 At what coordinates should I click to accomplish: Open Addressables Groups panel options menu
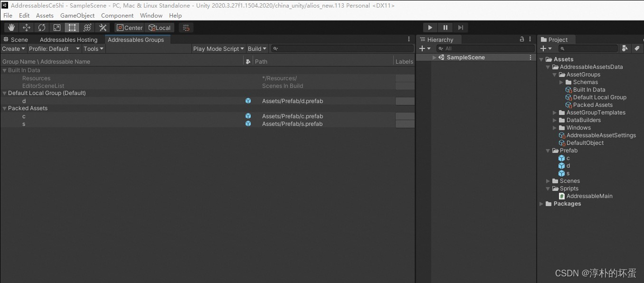tap(409, 39)
